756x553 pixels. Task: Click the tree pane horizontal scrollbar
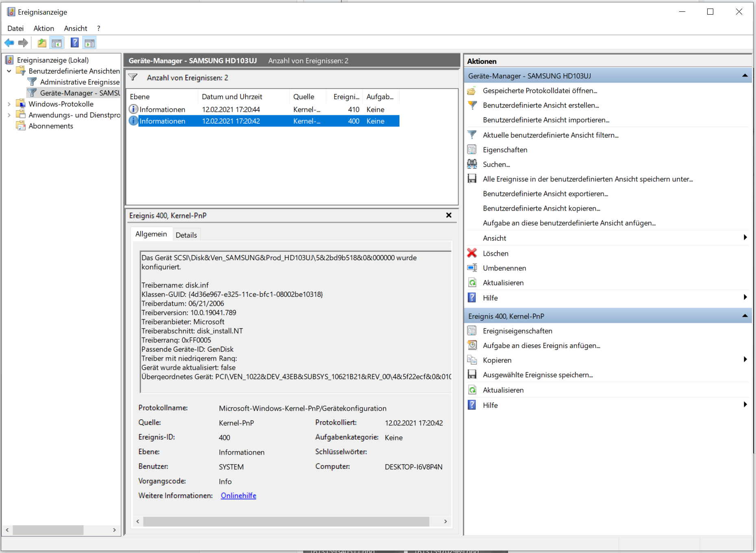[x=48, y=530]
